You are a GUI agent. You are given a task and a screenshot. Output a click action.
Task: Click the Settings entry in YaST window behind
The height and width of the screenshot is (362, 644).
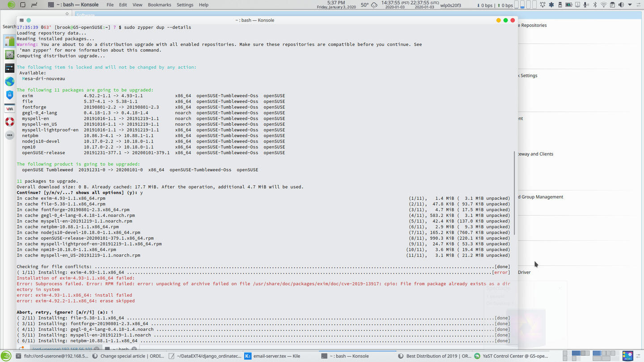click(x=528, y=76)
